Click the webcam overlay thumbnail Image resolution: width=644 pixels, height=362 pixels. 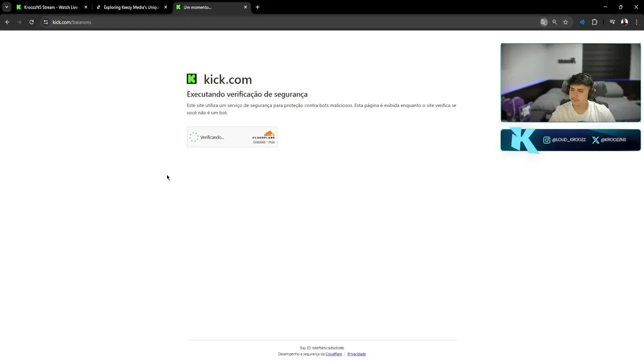[571, 82]
